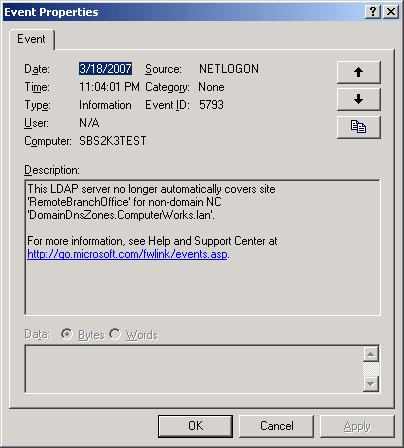Viewport: 404px width, 448px height.
Task: Click the Event ID value 5793
Action: tap(211, 105)
